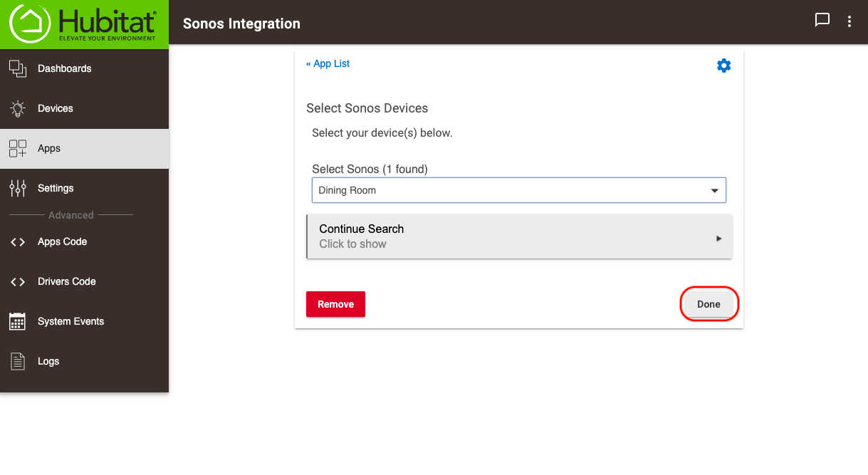This screenshot has width=868, height=475.
Task: Click the 'Select Sonos (1 found)' label
Action: [370, 169]
